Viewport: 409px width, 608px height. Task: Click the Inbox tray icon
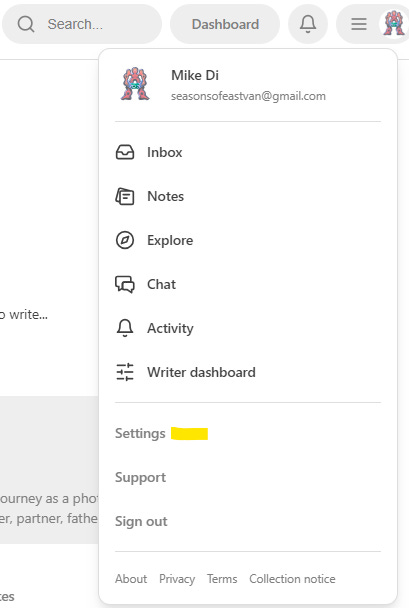pyautogui.click(x=125, y=152)
